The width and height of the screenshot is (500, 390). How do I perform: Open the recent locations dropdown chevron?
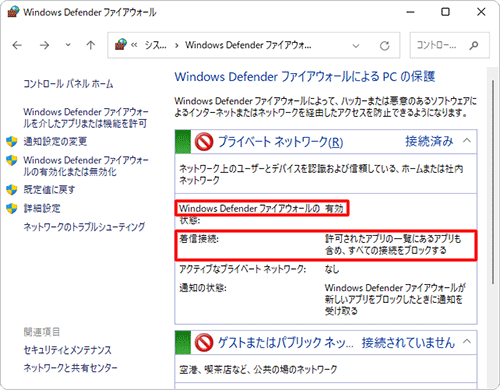[68, 45]
